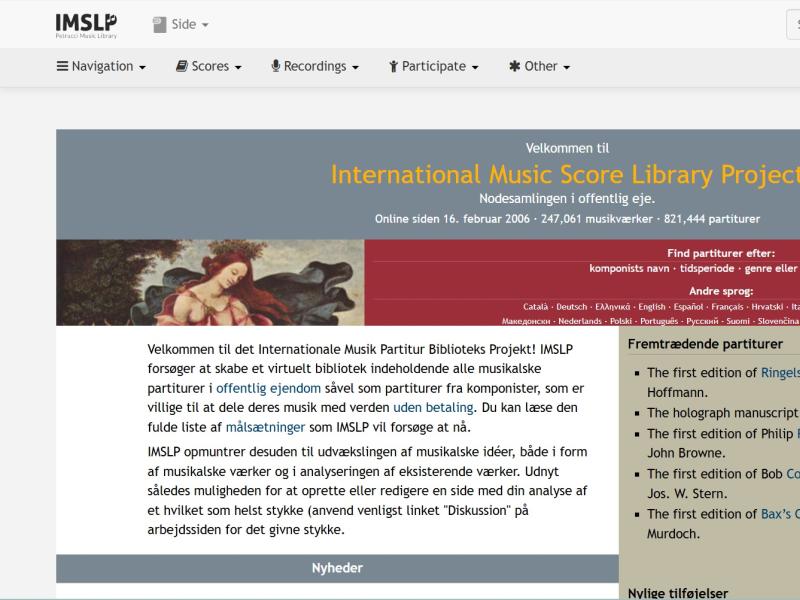Click the 'Hoffmann.' text in featured scores
This screenshot has width=800, height=600.
pos(677,392)
